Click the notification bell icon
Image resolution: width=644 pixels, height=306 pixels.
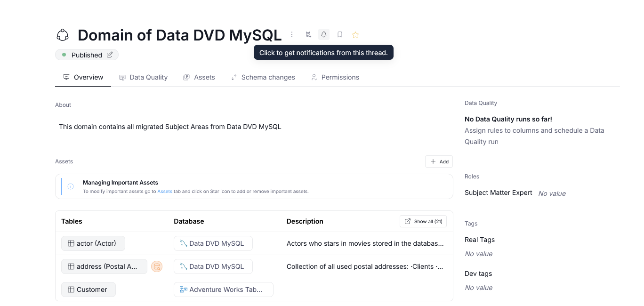324,34
